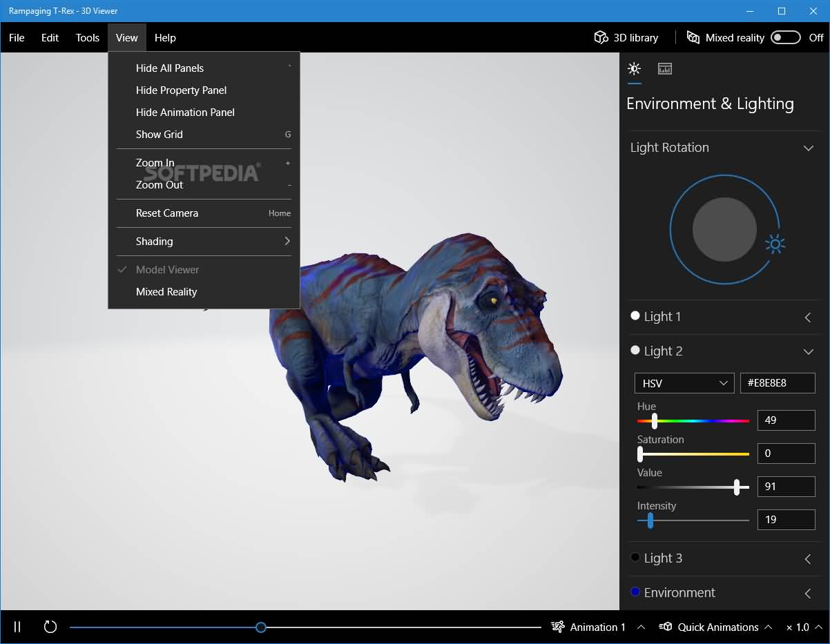Click the Hue slider handle
830x644 pixels.
654,420
